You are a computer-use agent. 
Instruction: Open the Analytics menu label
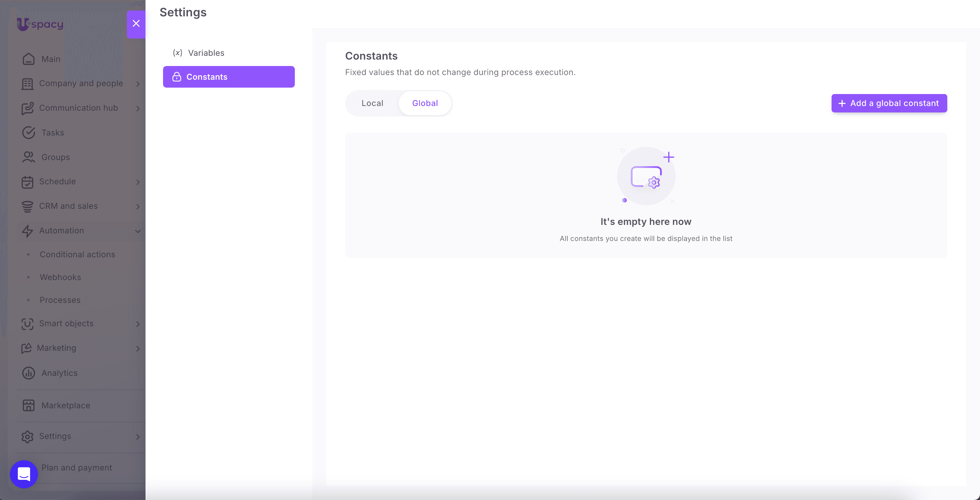point(59,373)
